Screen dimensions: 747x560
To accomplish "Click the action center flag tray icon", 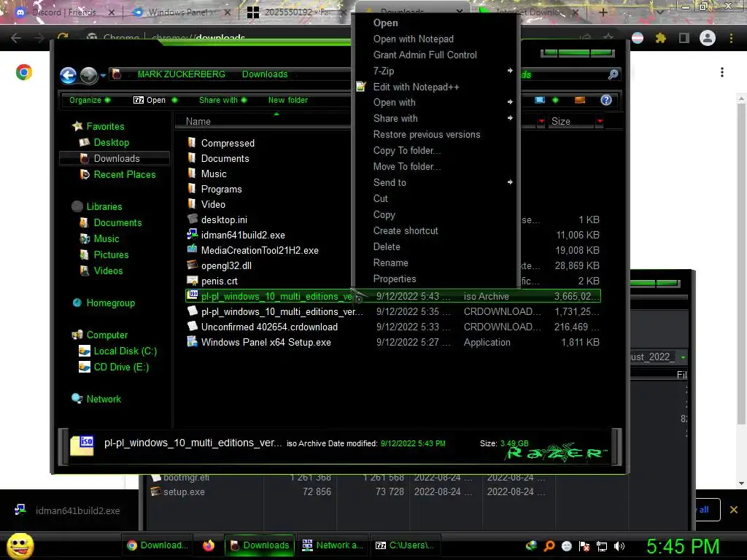I will [584, 546].
